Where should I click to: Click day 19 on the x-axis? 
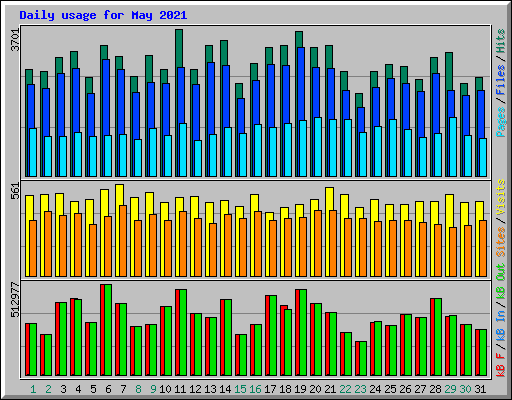(300, 389)
